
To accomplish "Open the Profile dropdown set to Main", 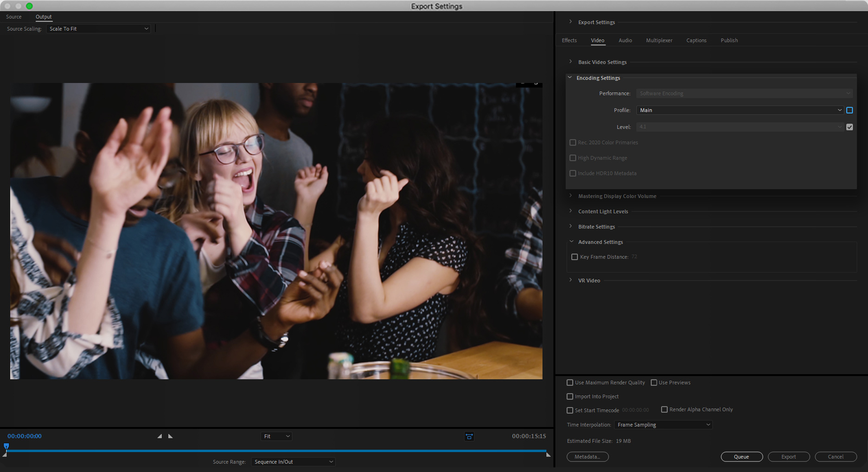I will click(740, 110).
